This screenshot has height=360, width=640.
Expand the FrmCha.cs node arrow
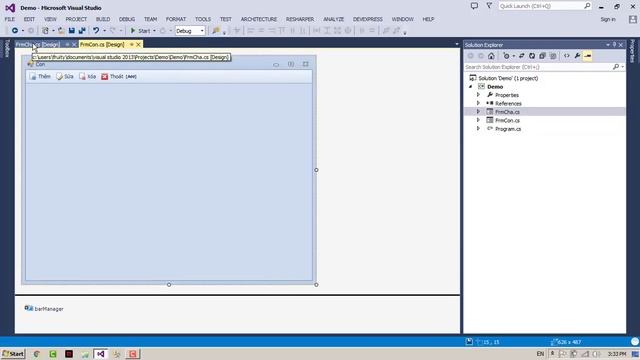click(478, 111)
